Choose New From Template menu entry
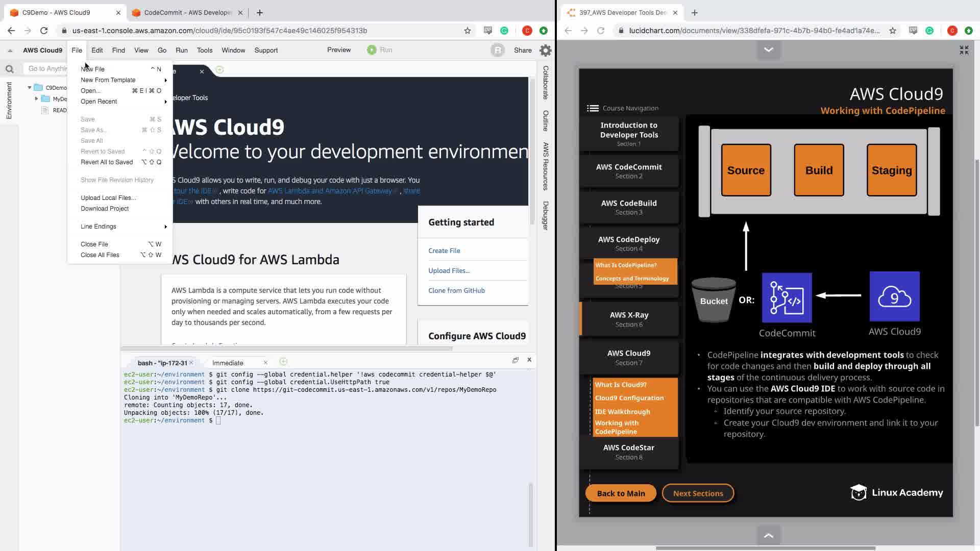 click(x=108, y=80)
